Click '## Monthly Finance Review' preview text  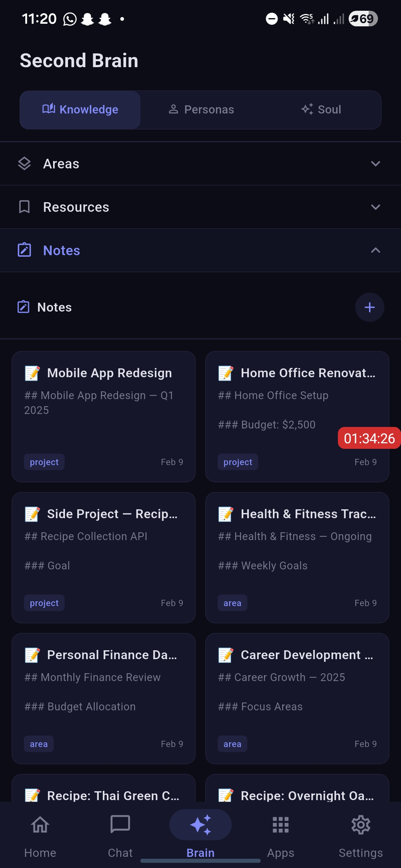(x=92, y=677)
